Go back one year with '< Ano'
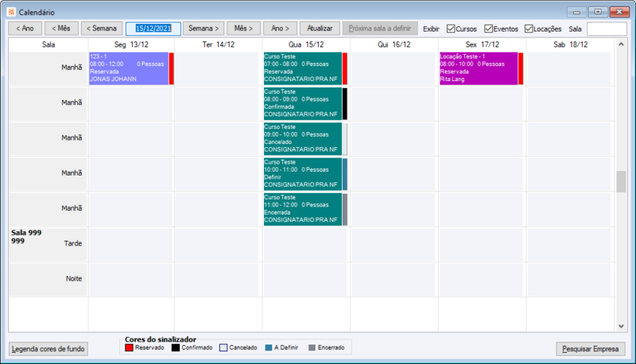 click(25, 29)
